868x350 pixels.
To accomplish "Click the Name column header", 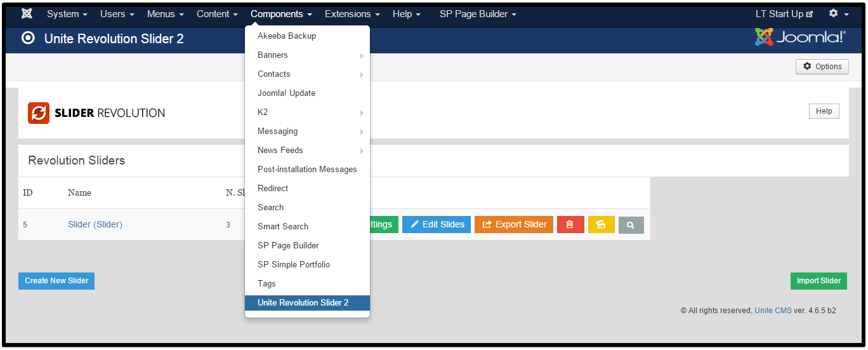I will point(79,193).
